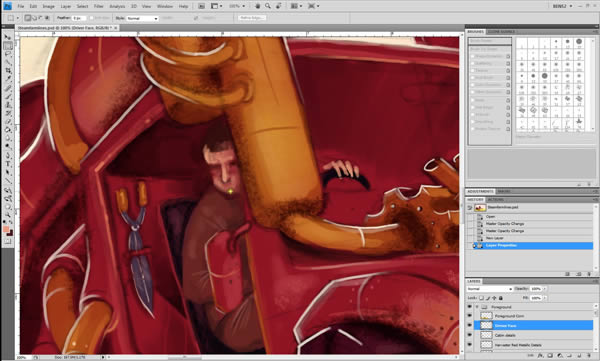Screen dimensions: 600x361
Task: Click the Layers panel scrollbar
Action: click(x=596, y=329)
